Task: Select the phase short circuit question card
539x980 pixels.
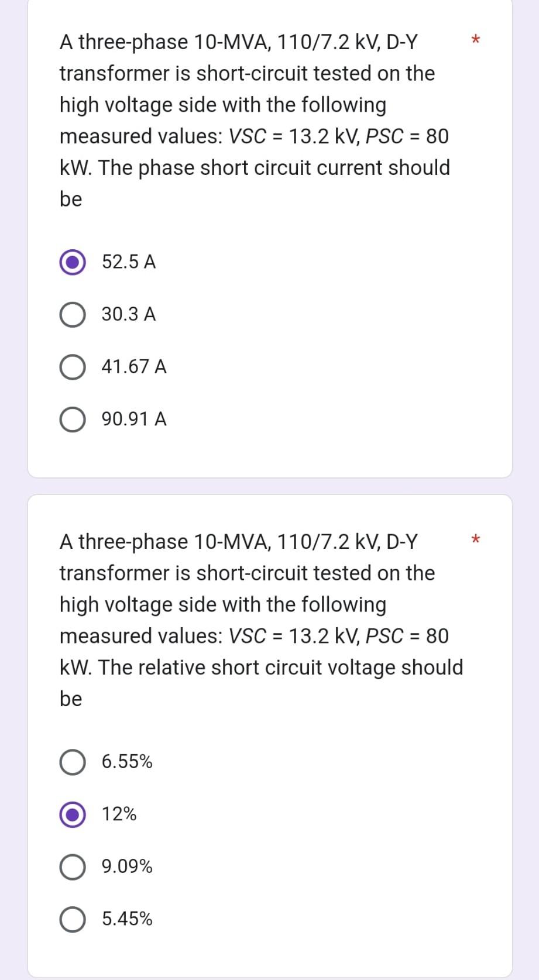Action: (269, 234)
